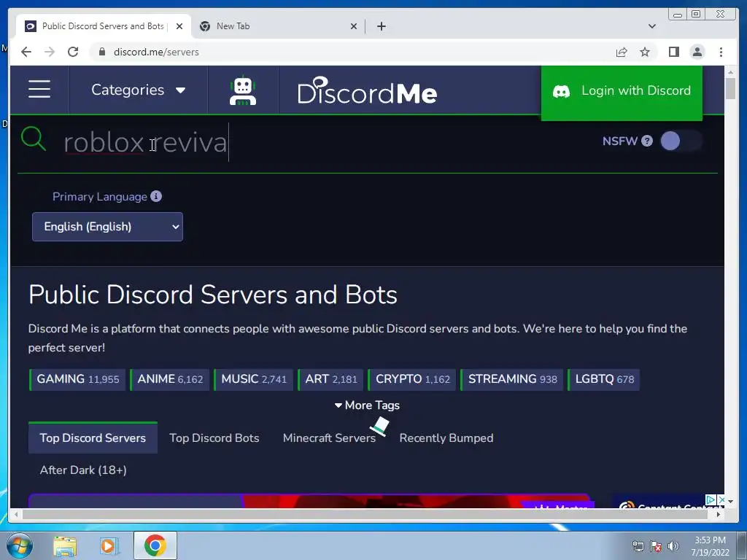Open Chrome three-dot menu
The height and width of the screenshot is (560, 747).
tap(721, 52)
